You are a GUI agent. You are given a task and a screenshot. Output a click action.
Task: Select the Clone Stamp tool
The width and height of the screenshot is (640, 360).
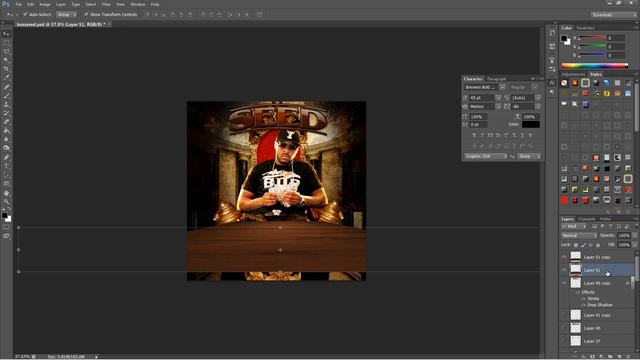pyautogui.click(x=7, y=104)
